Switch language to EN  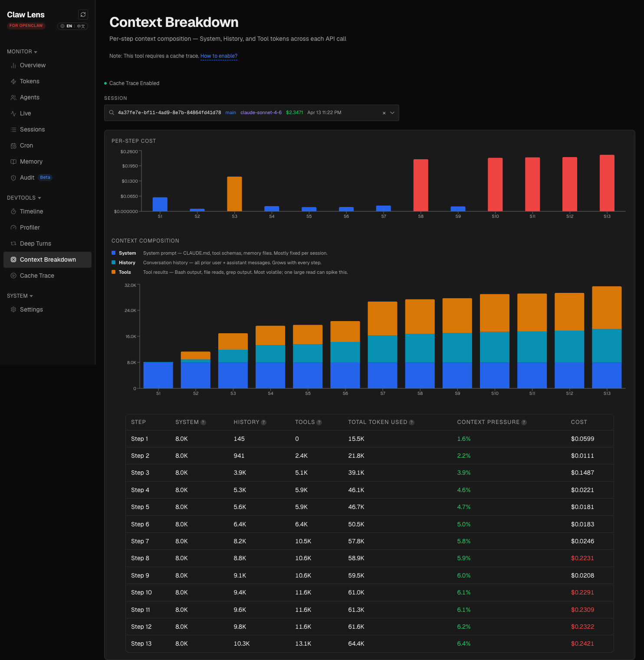pyautogui.click(x=69, y=26)
